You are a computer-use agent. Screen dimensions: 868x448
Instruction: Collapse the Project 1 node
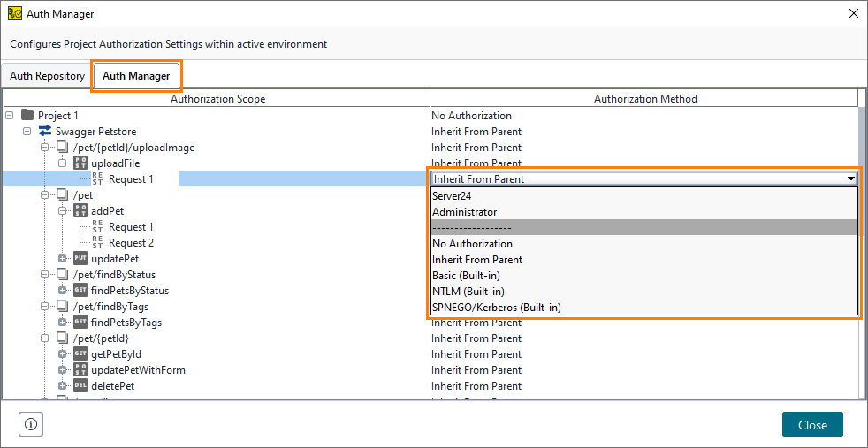coord(9,116)
